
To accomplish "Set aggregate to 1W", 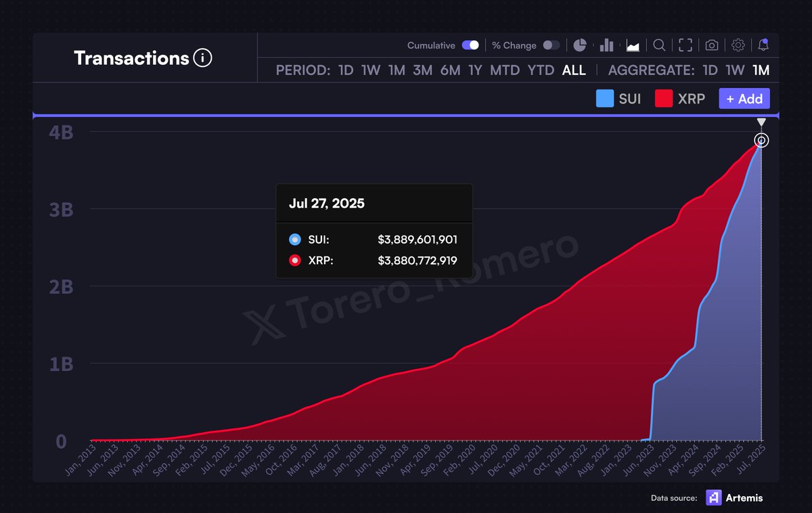I will coord(736,70).
